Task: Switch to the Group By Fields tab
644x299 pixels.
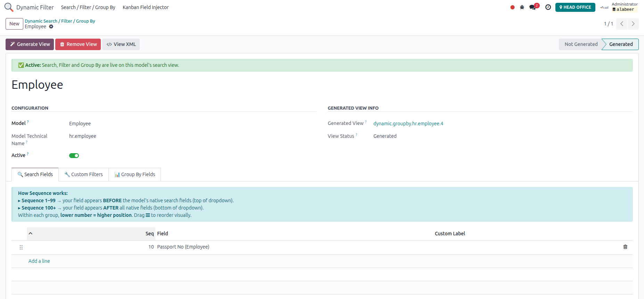Action: 135,174
